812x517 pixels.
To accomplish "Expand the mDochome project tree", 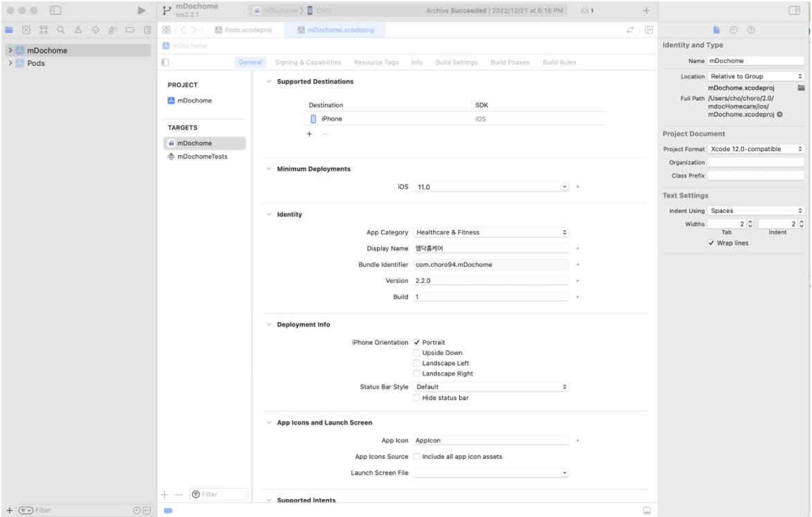I will click(10, 51).
